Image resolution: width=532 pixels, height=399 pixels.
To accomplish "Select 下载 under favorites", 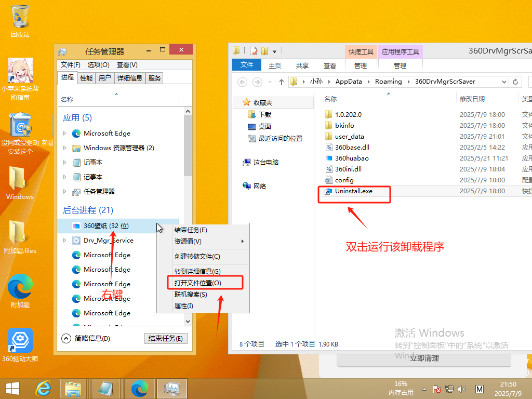I will (x=260, y=115).
